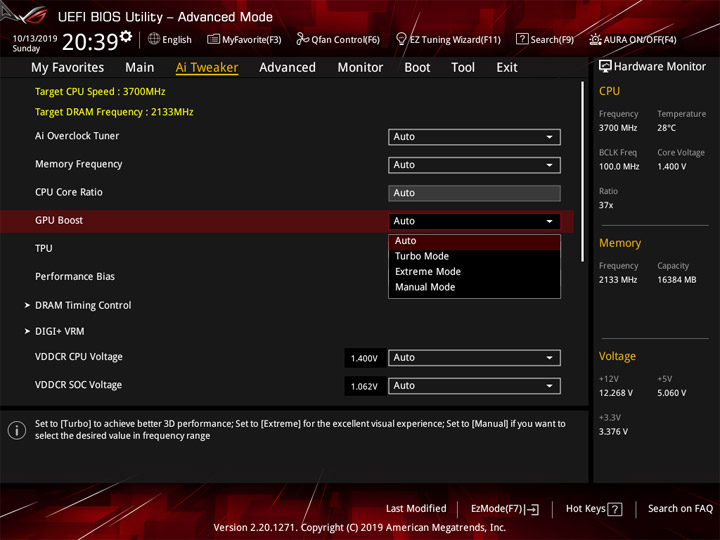Open Ai Overclock Tuner dropdown
Viewport: 720px width, 540px height.
[474, 137]
